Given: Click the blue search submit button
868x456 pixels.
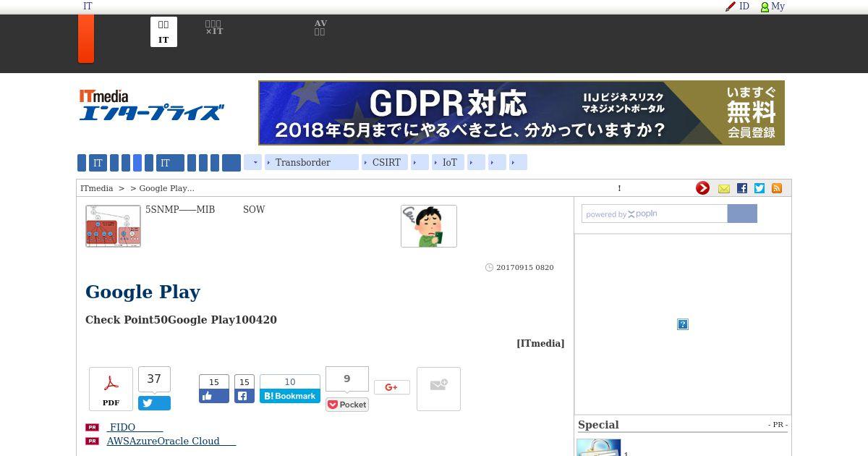Looking at the screenshot, I should click(742, 214).
